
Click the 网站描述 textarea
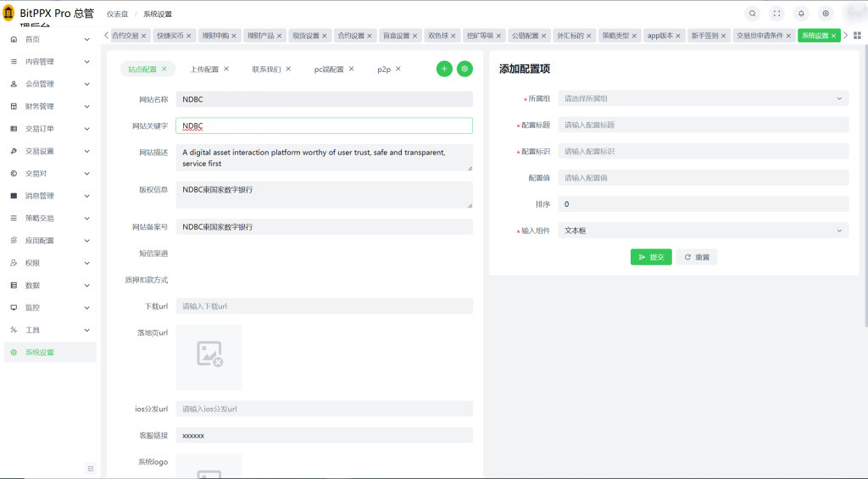pos(325,158)
